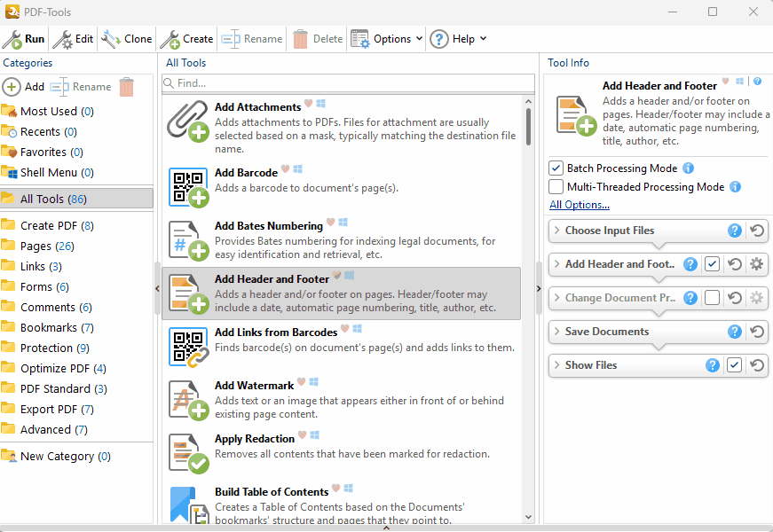Open the Help menu
This screenshot has width=773, height=532.
pyautogui.click(x=459, y=39)
